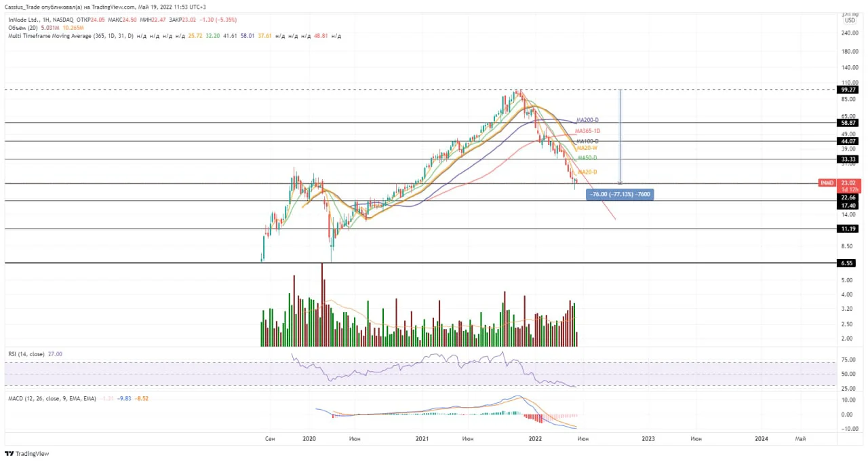Click the 99.27 dashed level price tag
This screenshot has width=868, height=462.
[848, 90]
